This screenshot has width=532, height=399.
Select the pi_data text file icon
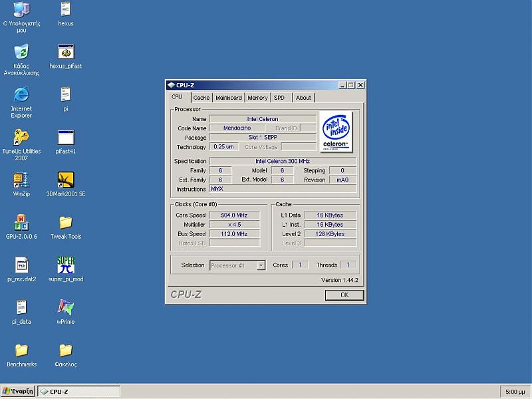coord(21,307)
